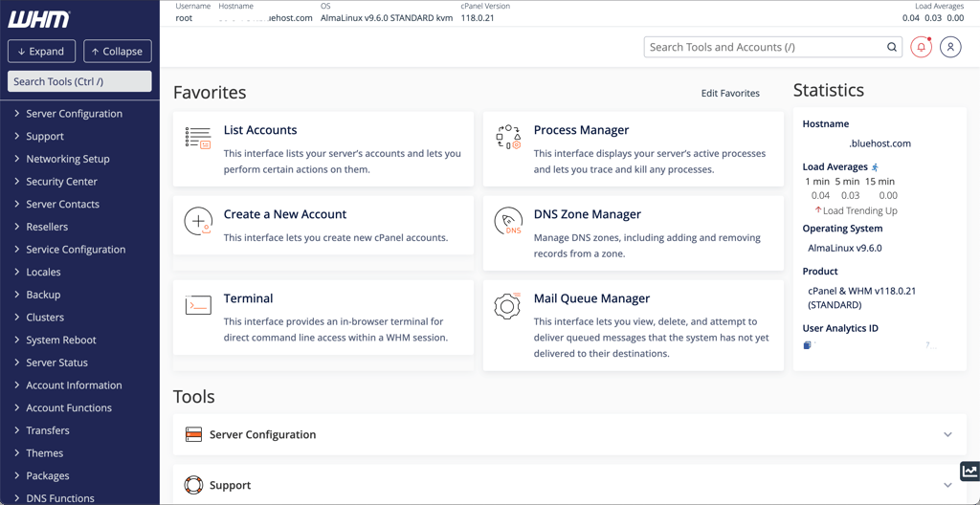This screenshot has width=980, height=505.
Task: Click the Support lifebuoy icon in Tools
Action: (x=193, y=485)
